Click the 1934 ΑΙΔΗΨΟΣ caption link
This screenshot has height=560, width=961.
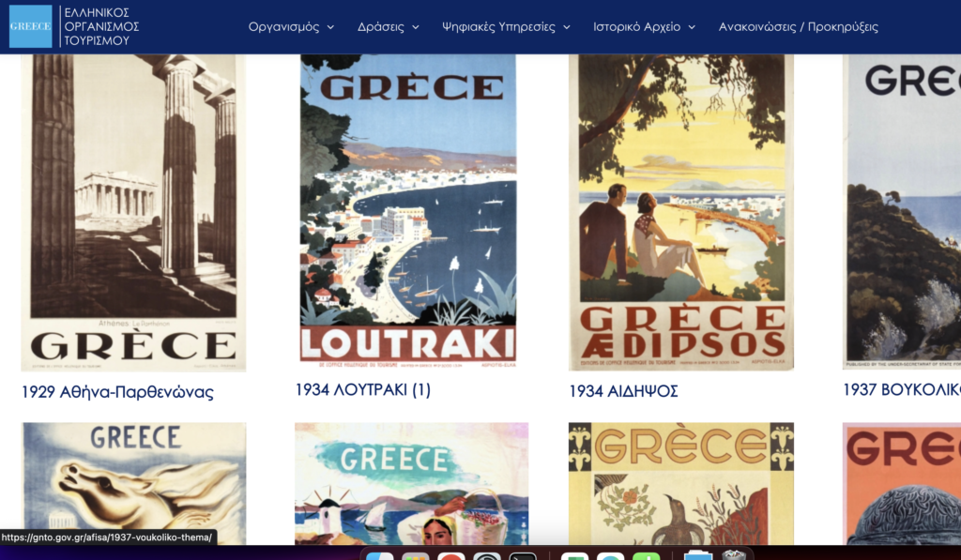[623, 391]
